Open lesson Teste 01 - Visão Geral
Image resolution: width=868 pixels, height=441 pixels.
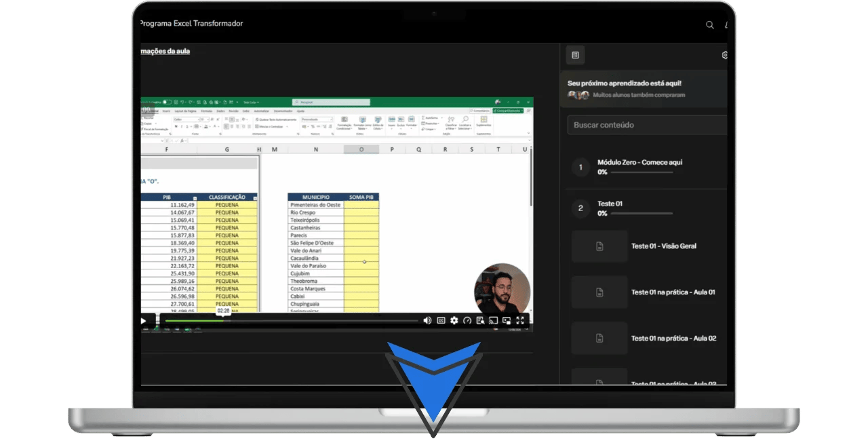click(663, 246)
